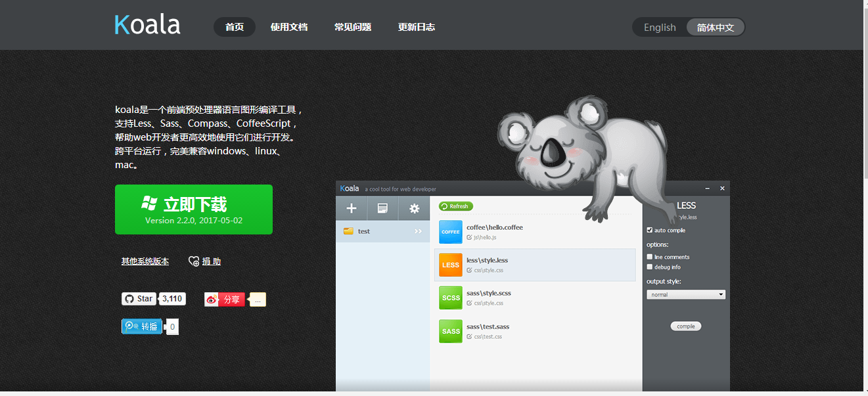Click the 捐助 donate link
This screenshot has width=868, height=396.
(x=212, y=261)
